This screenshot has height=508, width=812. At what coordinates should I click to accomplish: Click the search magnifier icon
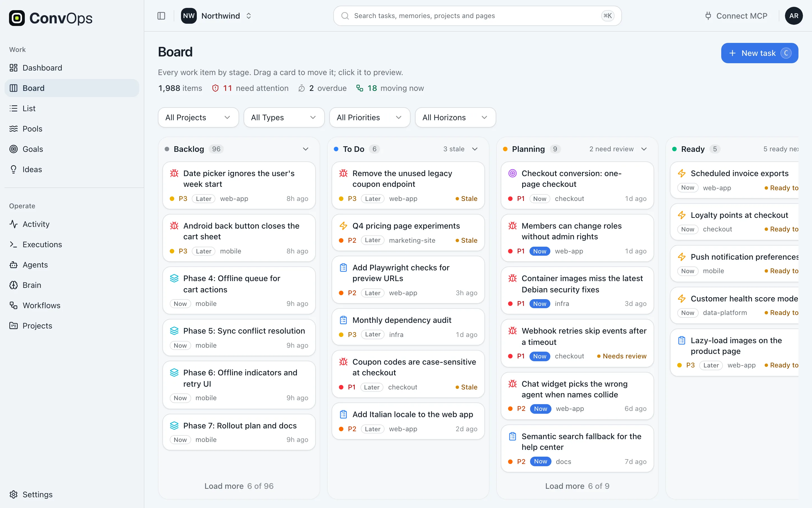(x=345, y=16)
